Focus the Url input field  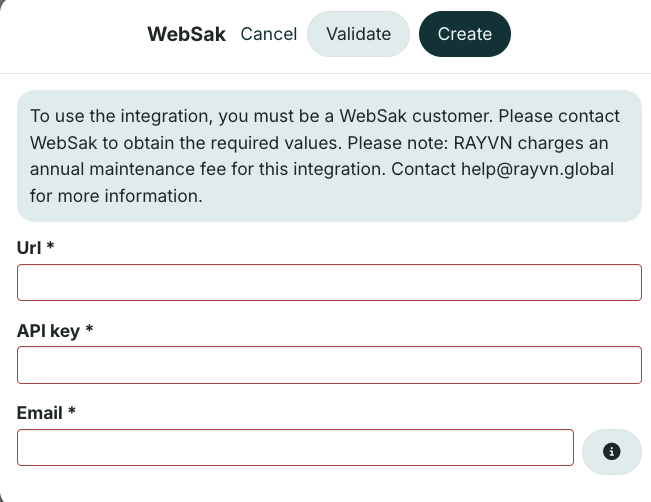point(329,283)
